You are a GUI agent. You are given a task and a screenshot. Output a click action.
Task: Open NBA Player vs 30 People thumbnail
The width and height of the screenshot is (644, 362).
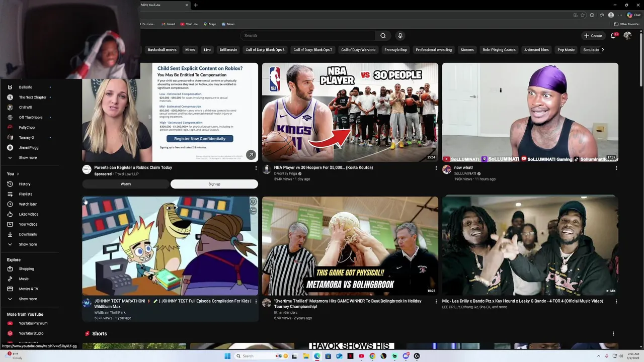click(350, 112)
